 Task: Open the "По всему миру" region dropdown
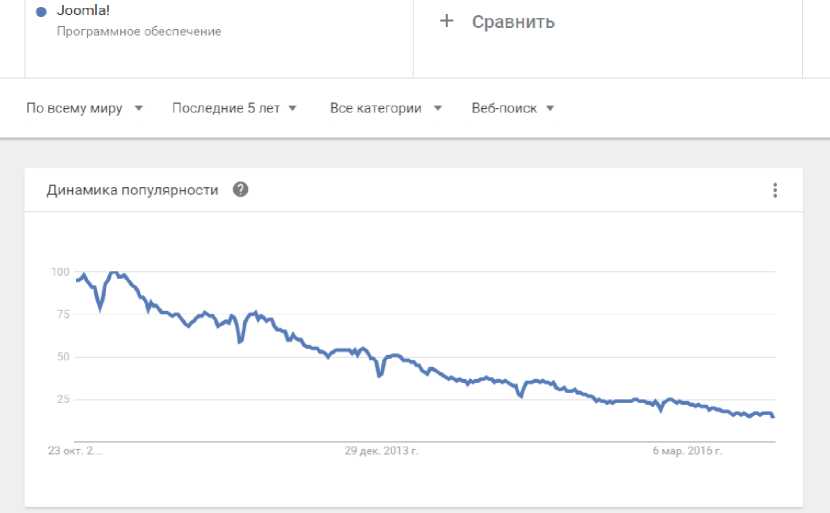point(84,108)
